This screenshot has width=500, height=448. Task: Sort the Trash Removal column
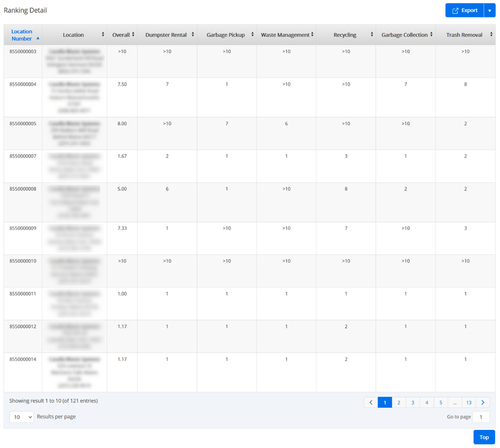point(466,35)
